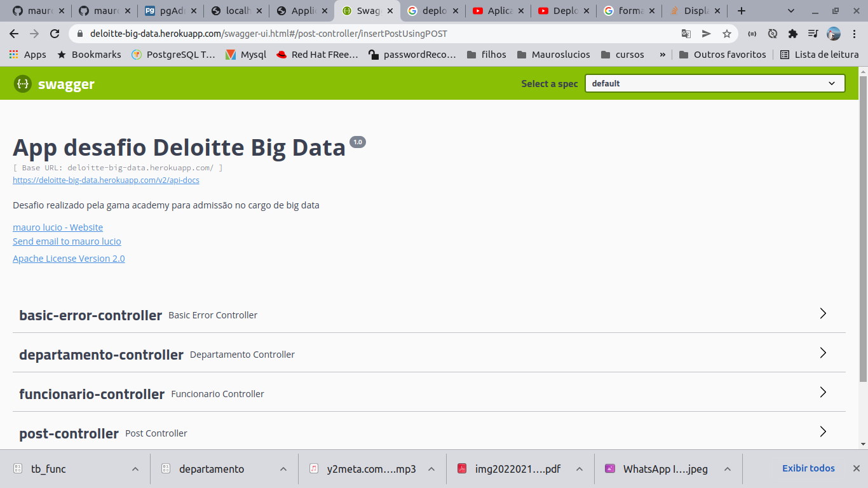Open the tb_func downloaded file

[x=48, y=469]
